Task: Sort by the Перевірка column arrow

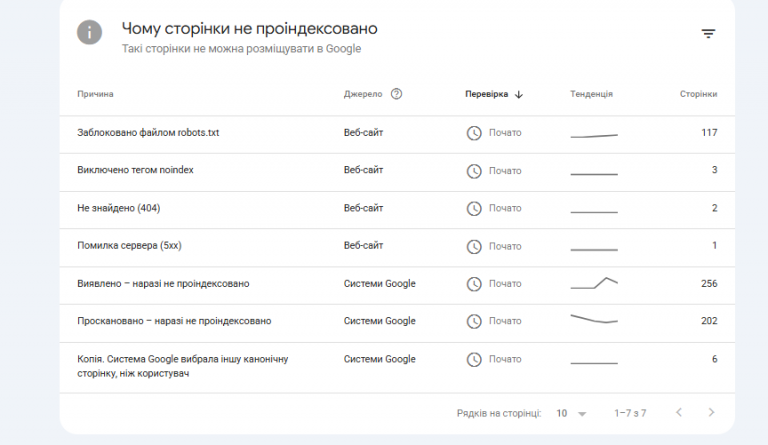Action: 519,94
